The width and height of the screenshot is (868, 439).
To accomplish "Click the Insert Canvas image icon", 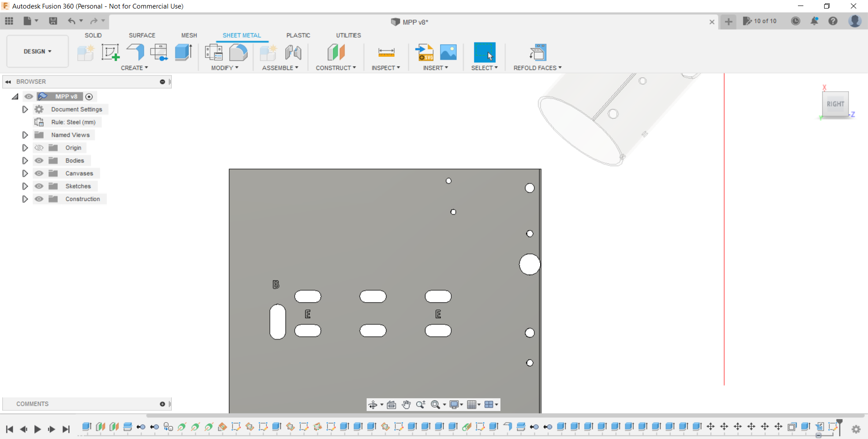I will 448,52.
